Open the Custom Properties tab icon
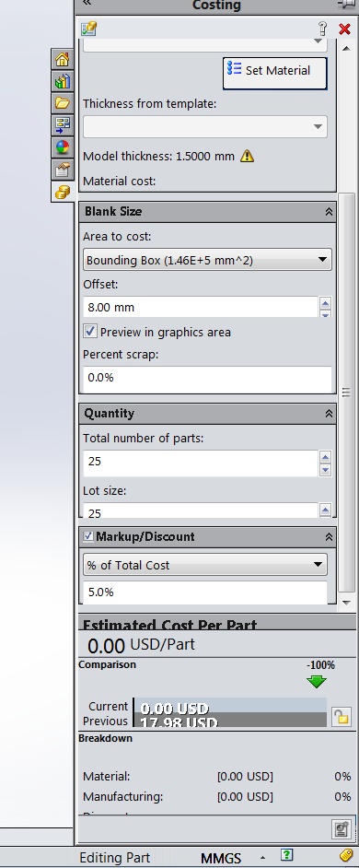The height and width of the screenshot is (868, 359). tap(63, 170)
